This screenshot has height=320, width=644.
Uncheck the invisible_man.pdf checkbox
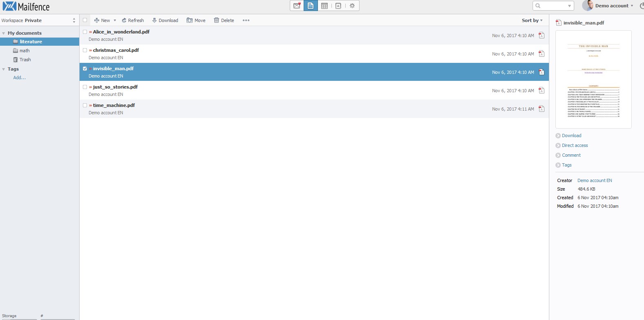[85, 69]
